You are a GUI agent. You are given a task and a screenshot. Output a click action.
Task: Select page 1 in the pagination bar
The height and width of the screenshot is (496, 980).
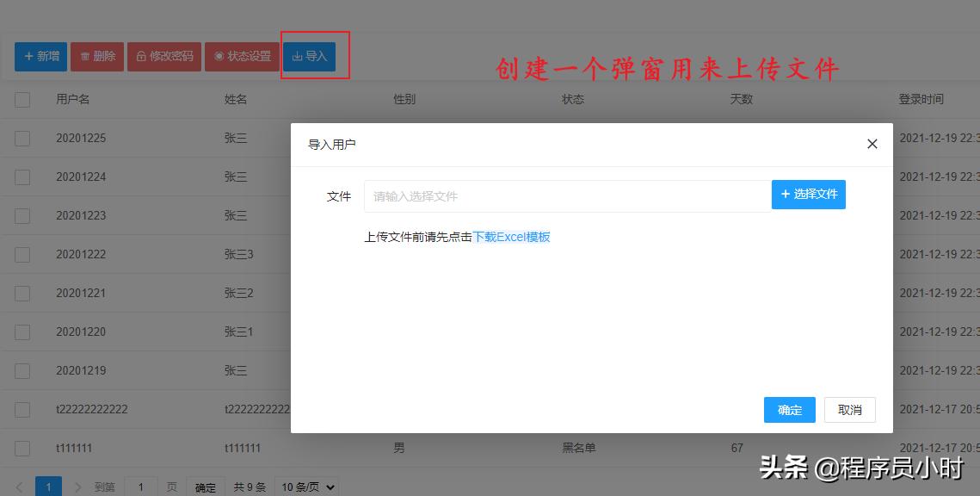49,487
